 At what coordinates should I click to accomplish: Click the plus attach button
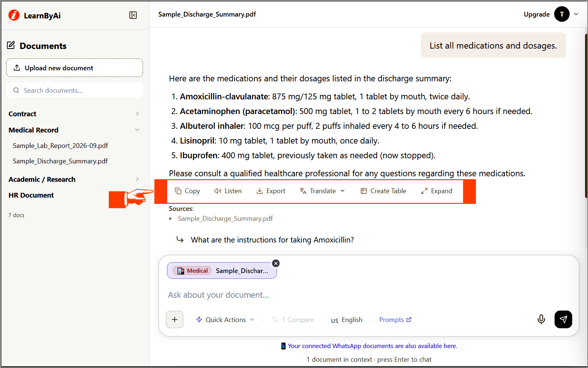tap(175, 319)
